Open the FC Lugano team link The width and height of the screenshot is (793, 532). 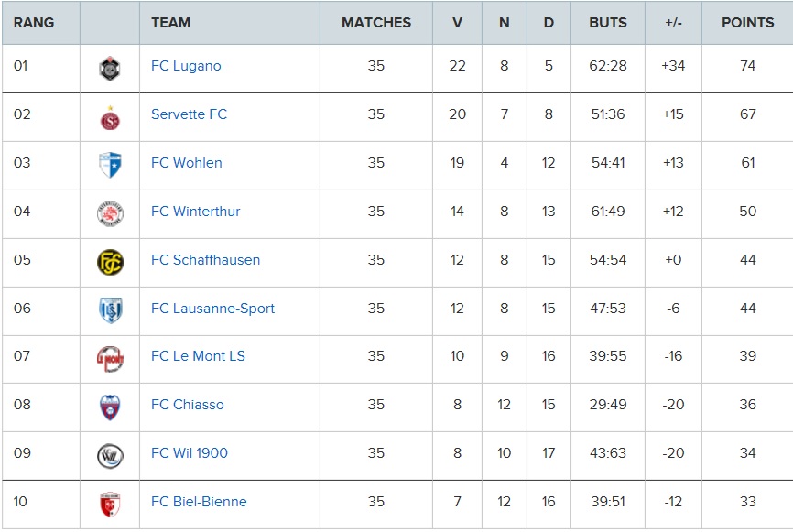pyautogui.click(x=186, y=66)
